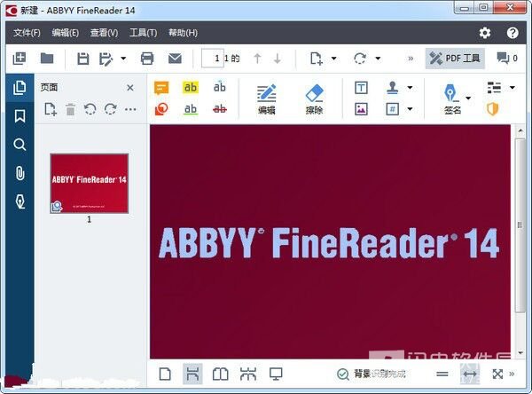Viewport: 532px width, 394px height.
Task: Open the 帮助(H) menu
Action: tap(184, 33)
